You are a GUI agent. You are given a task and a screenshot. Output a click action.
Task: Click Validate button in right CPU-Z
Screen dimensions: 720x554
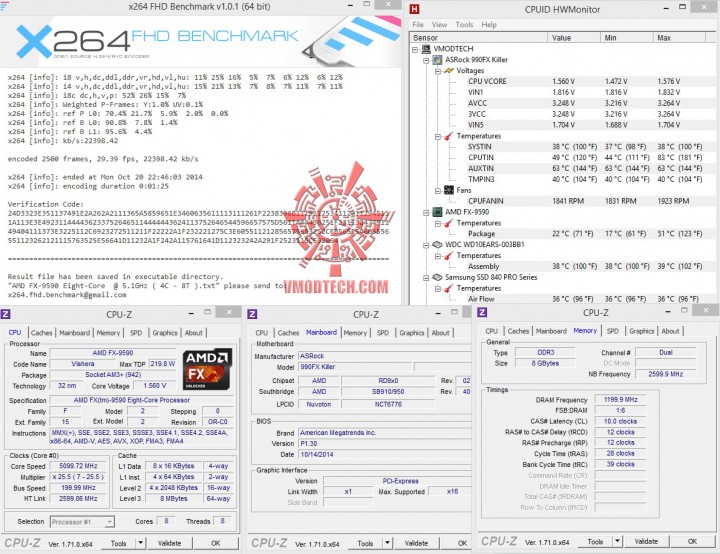coord(646,541)
